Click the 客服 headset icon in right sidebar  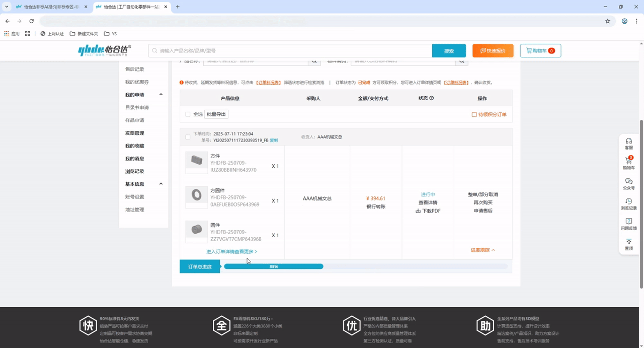pos(628,142)
